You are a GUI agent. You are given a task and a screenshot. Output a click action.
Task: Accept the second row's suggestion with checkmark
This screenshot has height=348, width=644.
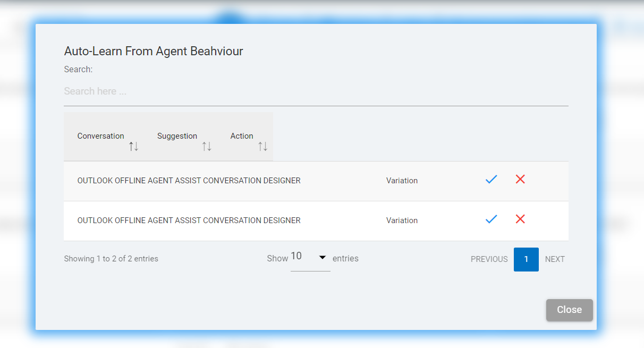[x=491, y=219]
